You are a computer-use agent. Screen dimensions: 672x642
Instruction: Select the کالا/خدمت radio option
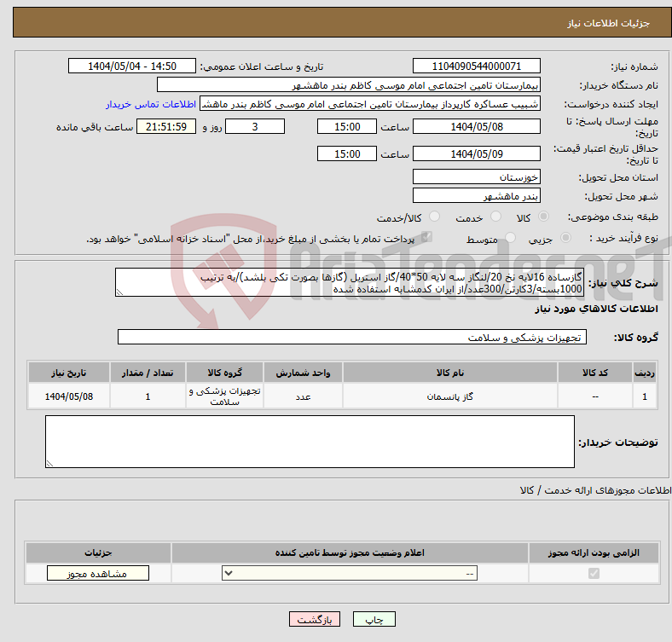click(x=434, y=218)
